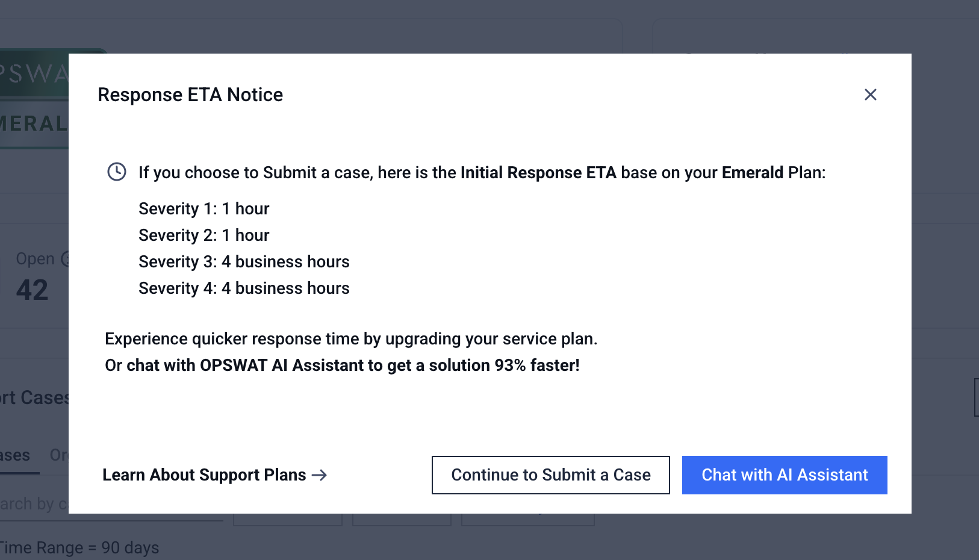Viewport: 979px width, 560px height.
Task: Click the Severity 1: 1 hour line
Action: (204, 209)
